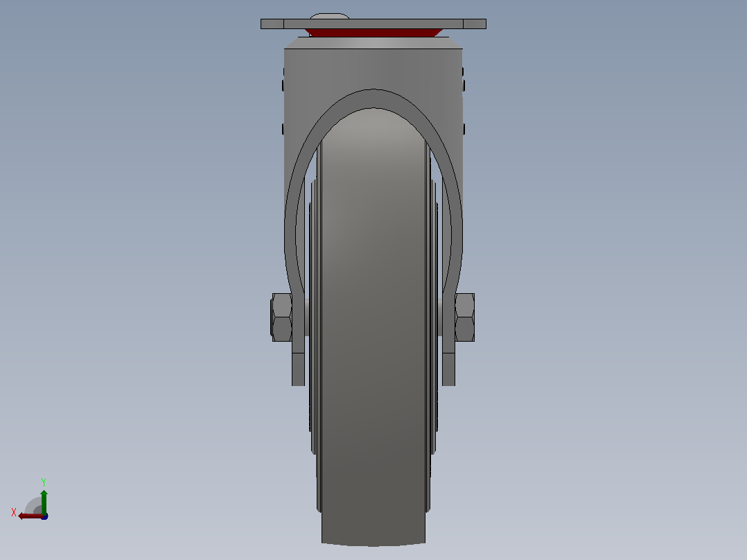The image size is (747, 560).
Task: Select the wheel tread surface
Action: click(x=373, y=327)
